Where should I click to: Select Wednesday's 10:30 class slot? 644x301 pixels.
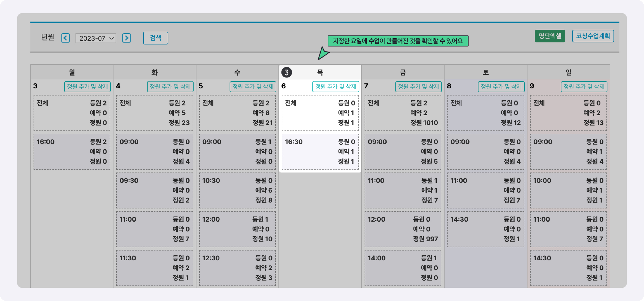(x=237, y=190)
